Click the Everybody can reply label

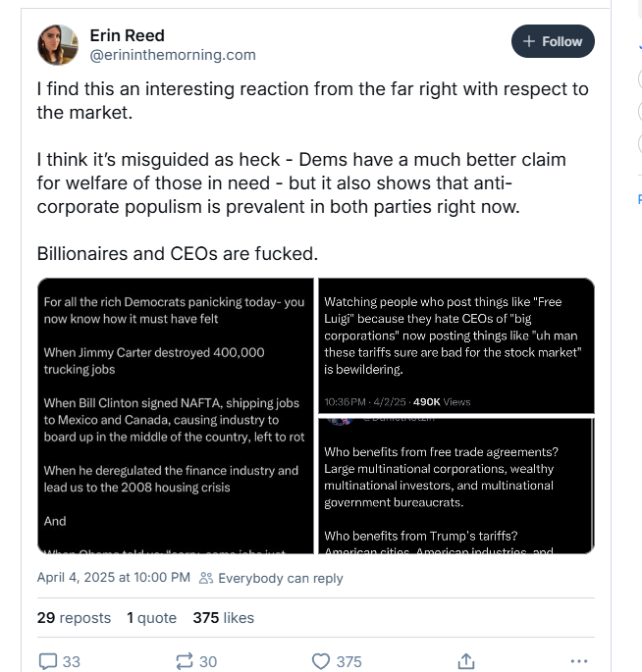coord(280,579)
